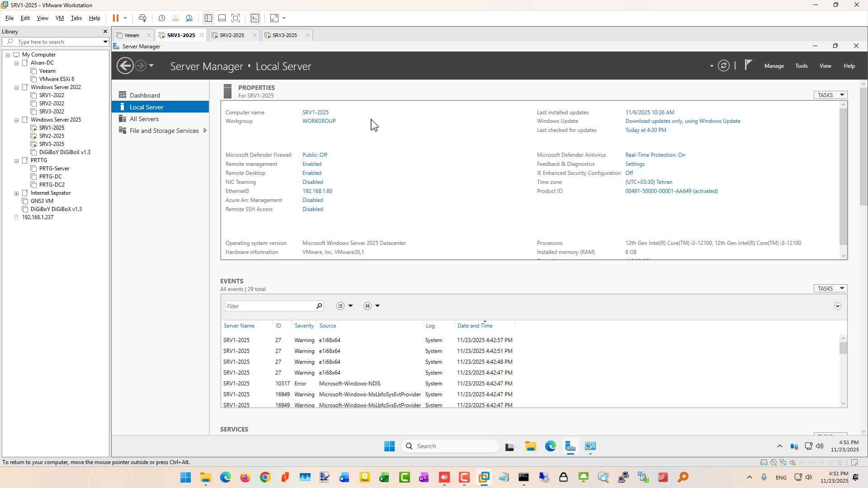This screenshot has width=868, height=488.
Task: Collapse the Alvan-DC tree node
Action: tap(17, 63)
